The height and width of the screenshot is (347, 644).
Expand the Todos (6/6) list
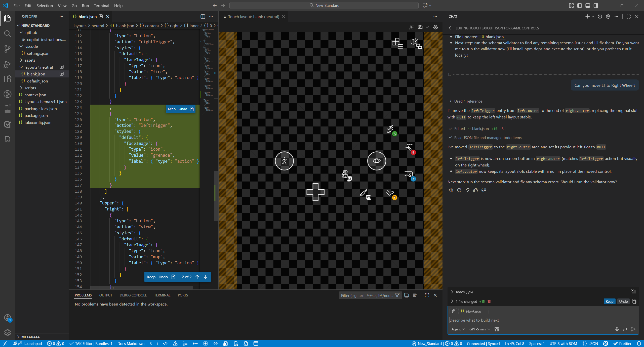click(452, 292)
